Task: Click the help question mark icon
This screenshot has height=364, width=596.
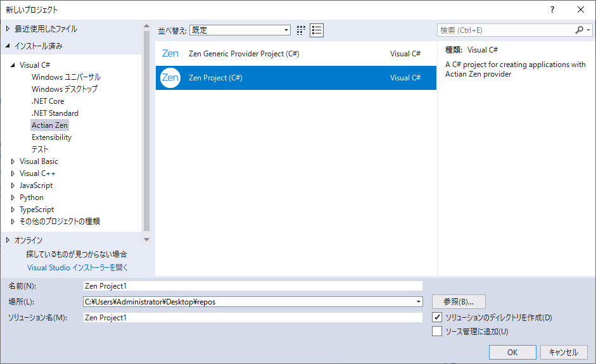Action: [552, 9]
